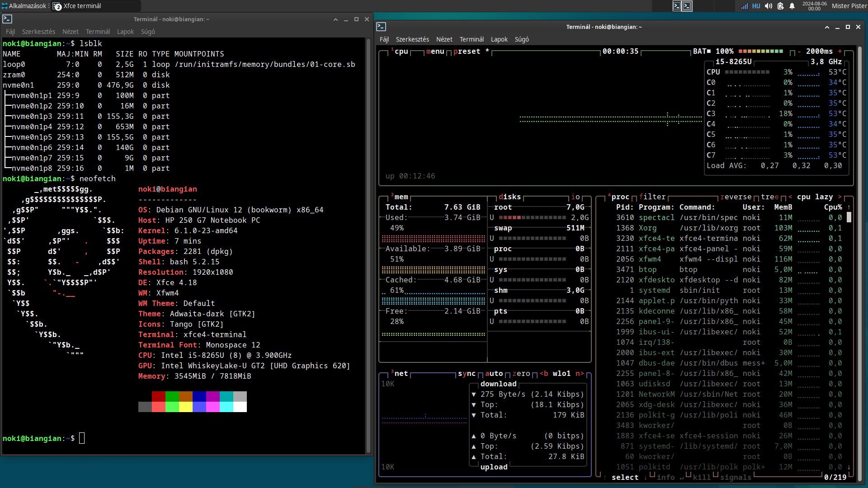The height and width of the screenshot is (488, 868).
Task: Switch to previous network interface with <b
Action: (543, 374)
